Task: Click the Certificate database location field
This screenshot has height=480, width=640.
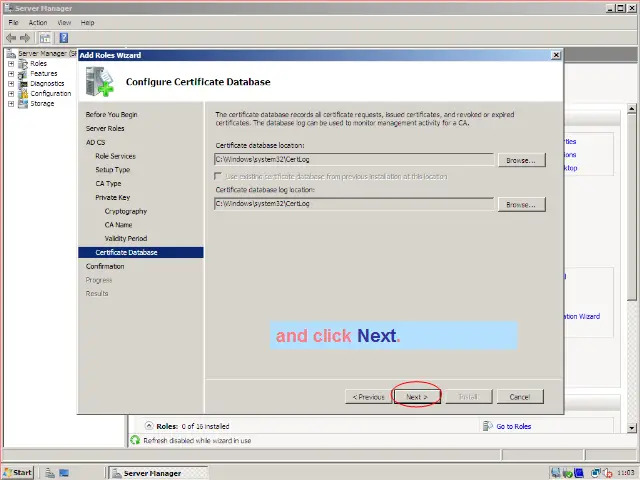Action: (x=354, y=160)
